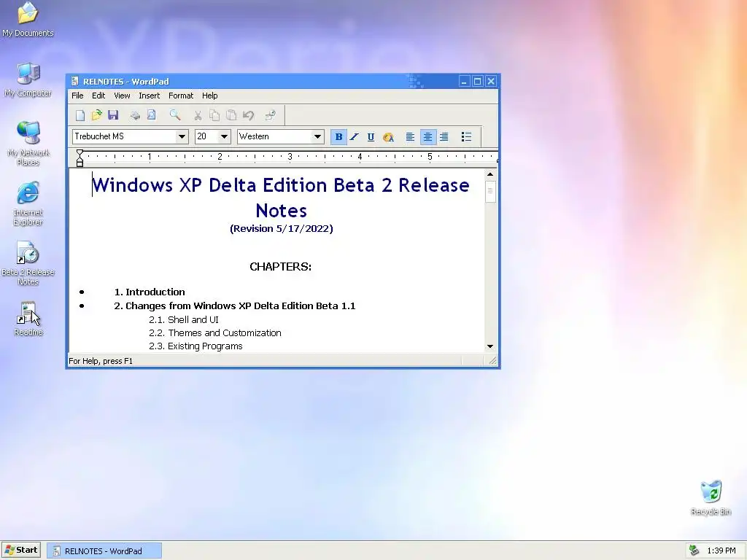Click the ruler indent marker
The image size is (747, 560).
click(x=80, y=157)
